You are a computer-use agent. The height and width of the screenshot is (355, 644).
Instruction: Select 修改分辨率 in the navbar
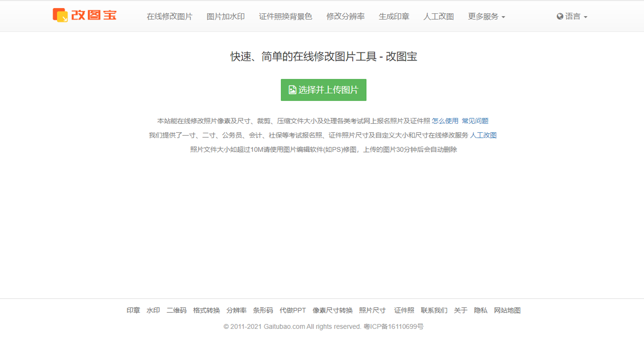(346, 16)
